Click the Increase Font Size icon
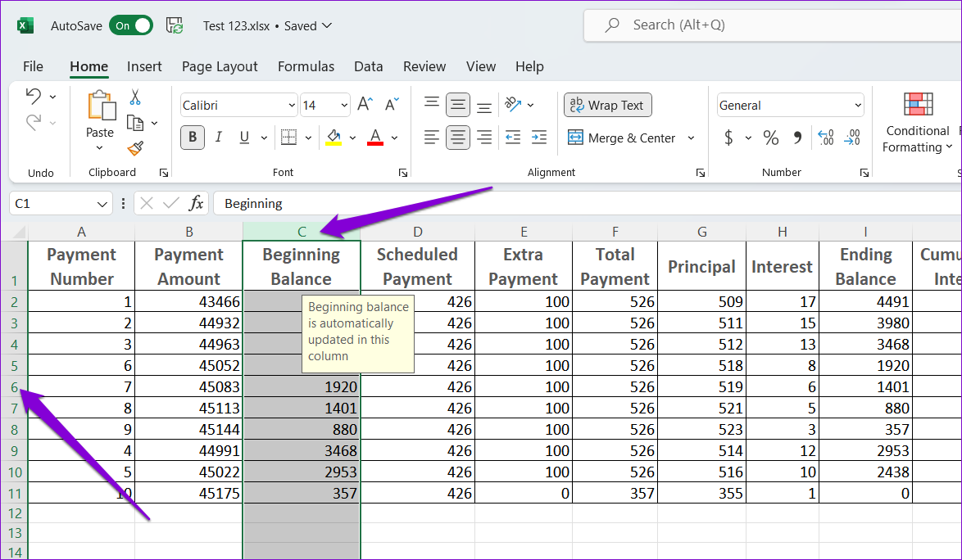This screenshot has width=962, height=560. (x=365, y=104)
